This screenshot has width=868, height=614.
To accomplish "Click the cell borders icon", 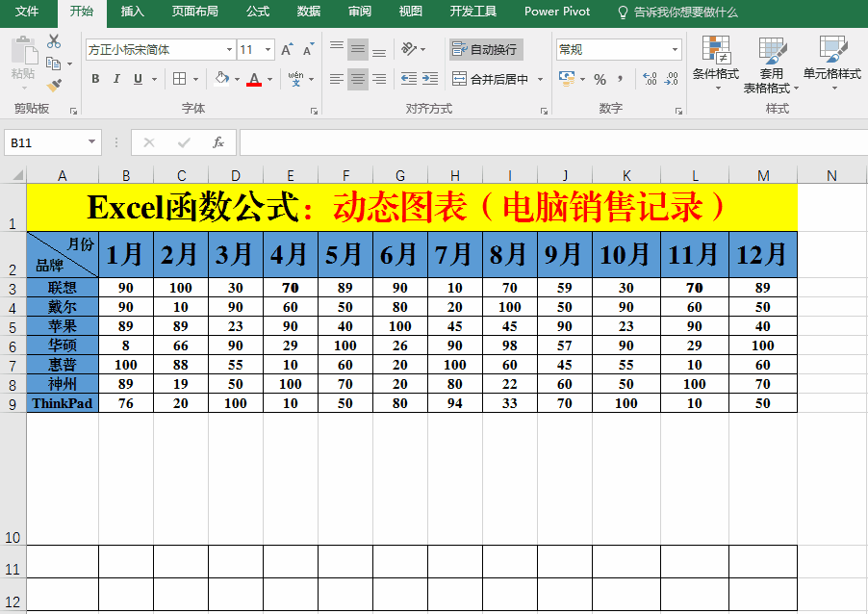I will 179,79.
